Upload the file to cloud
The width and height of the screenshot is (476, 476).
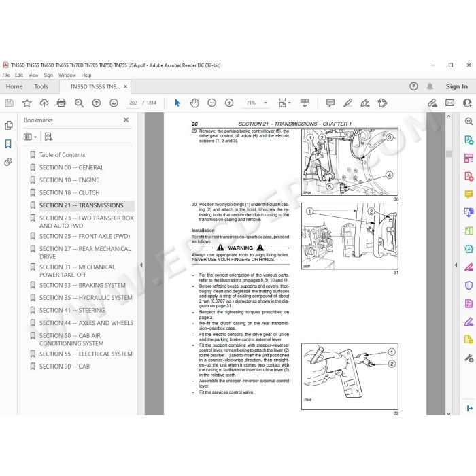tap(44, 103)
